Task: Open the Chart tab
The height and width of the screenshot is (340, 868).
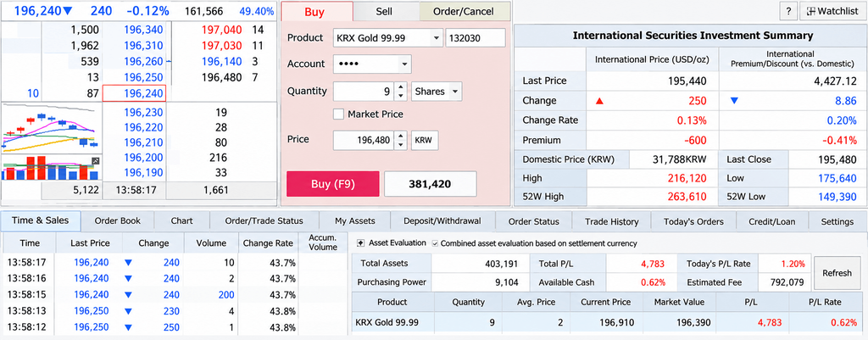Action: [181, 221]
